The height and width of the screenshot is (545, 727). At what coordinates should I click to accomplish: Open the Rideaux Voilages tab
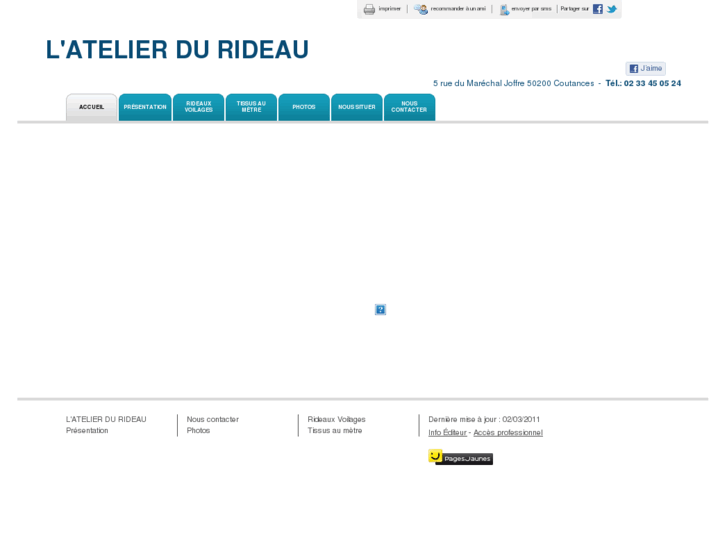198,107
